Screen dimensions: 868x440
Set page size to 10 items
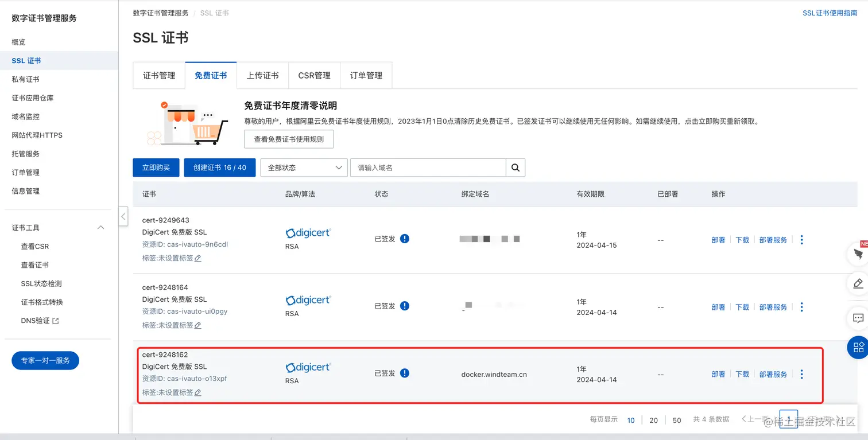(x=631, y=420)
